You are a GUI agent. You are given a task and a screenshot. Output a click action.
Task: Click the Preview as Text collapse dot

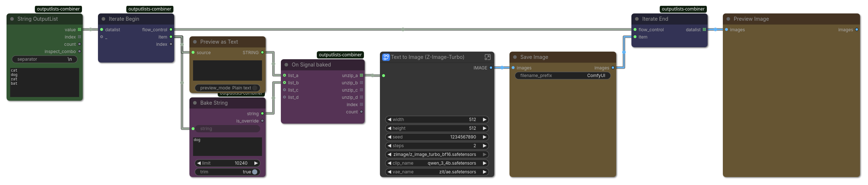click(x=195, y=42)
